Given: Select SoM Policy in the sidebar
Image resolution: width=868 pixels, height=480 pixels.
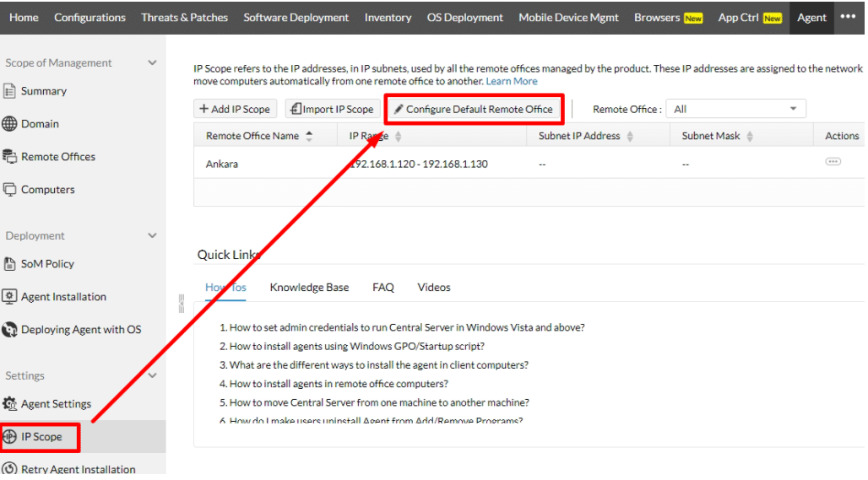Looking at the screenshot, I should [47, 264].
